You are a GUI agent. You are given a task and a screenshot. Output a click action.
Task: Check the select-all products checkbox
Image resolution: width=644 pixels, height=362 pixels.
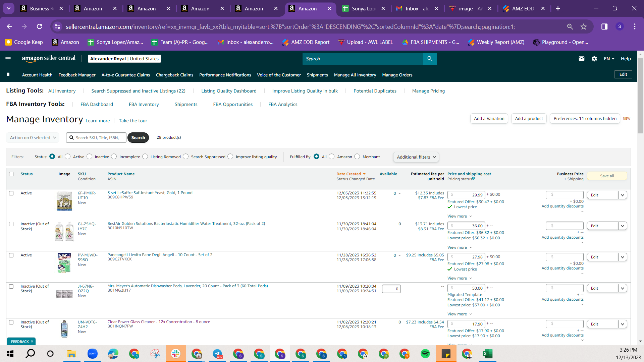click(11, 174)
